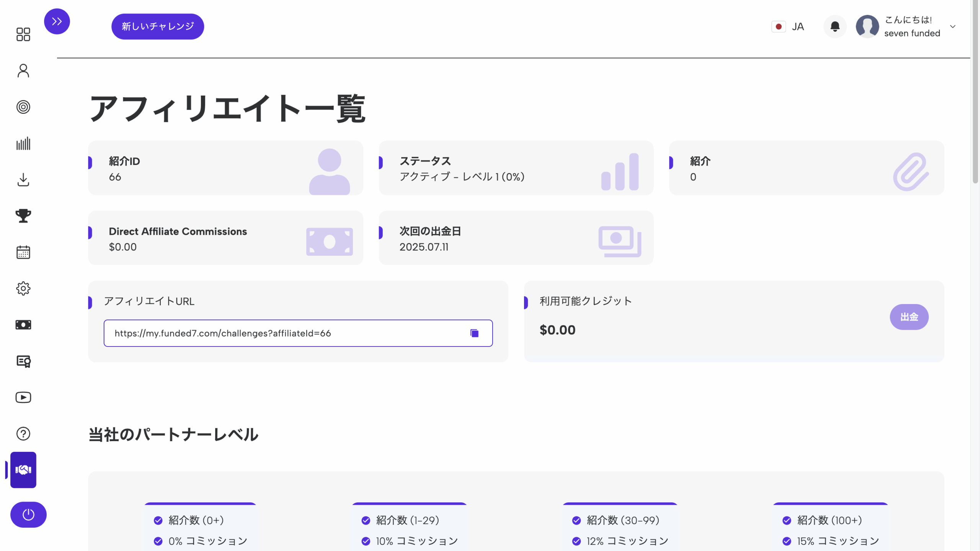This screenshot has height=551, width=980.
Task: Open the settings gear sidebar icon
Action: 23,288
